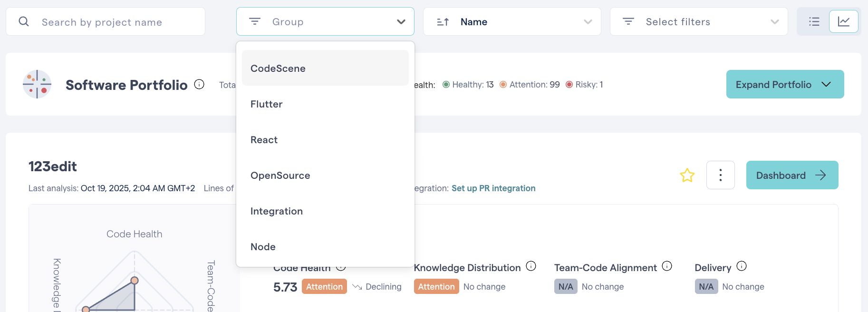This screenshot has height=312, width=868.
Task: Click the 5.73 code health score
Action: (x=285, y=287)
